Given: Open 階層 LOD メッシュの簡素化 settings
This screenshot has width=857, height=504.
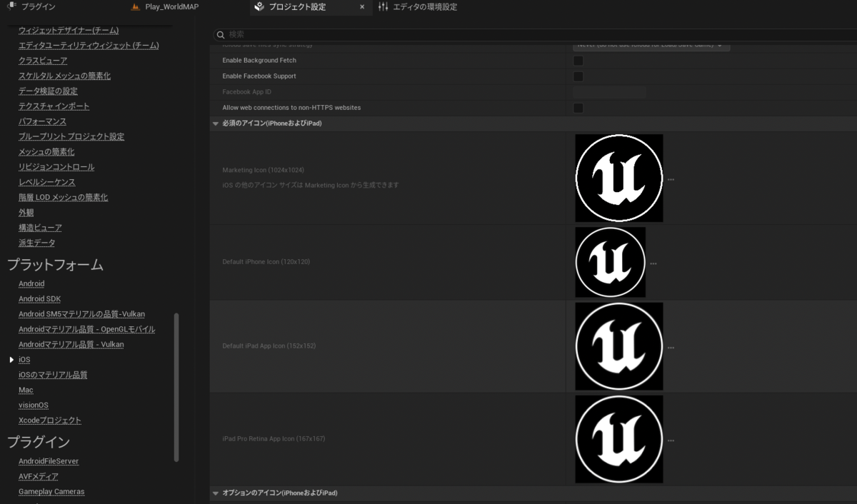Looking at the screenshot, I should 64,197.
